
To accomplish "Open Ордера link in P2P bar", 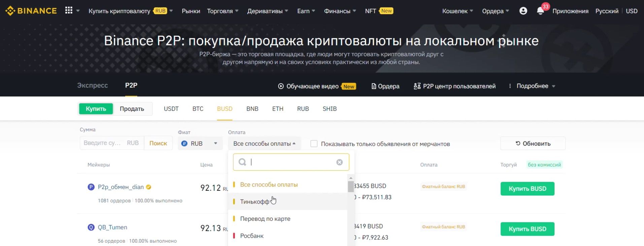I will [385, 86].
